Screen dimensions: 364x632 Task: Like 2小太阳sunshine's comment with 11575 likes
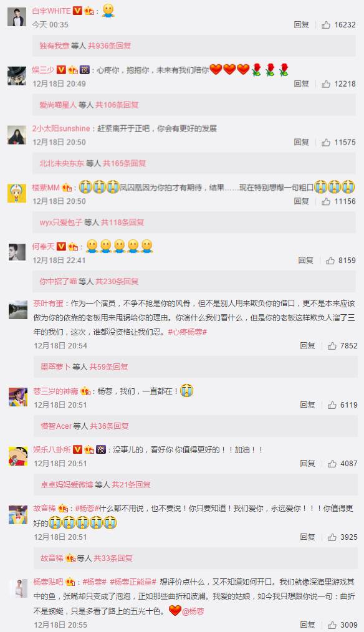coord(326,142)
